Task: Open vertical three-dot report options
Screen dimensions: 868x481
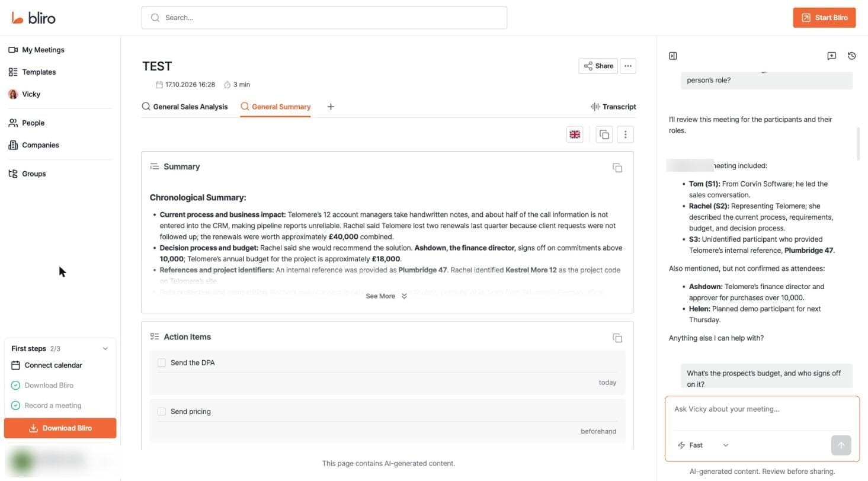Action: click(x=625, y=134)
